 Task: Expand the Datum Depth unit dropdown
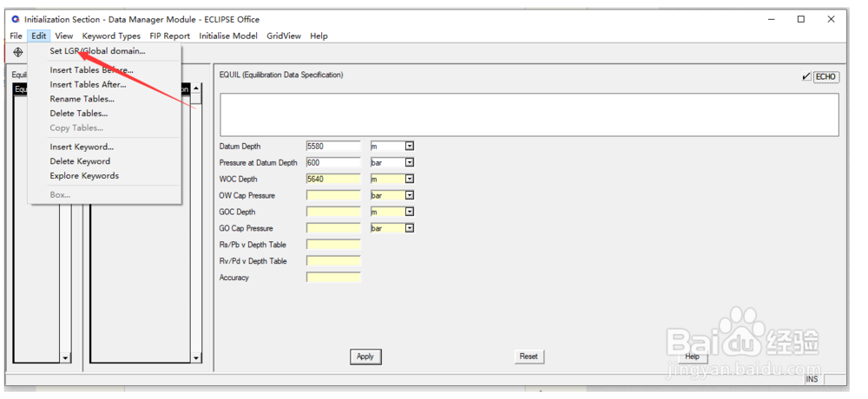[410, 146]
